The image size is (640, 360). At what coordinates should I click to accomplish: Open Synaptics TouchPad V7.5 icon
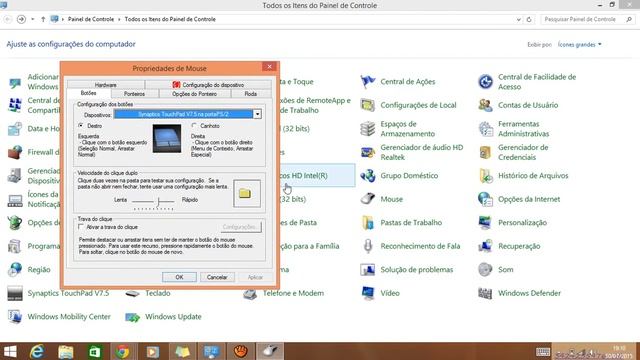(15, 293)
